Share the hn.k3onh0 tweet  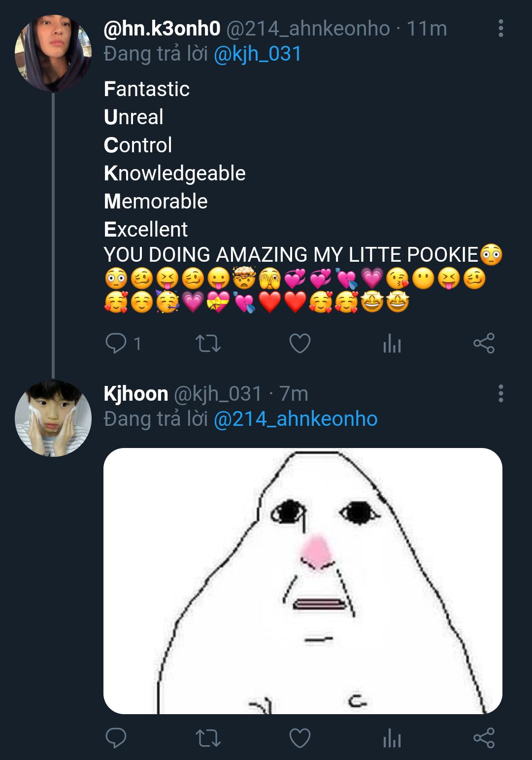coord(484,344)
